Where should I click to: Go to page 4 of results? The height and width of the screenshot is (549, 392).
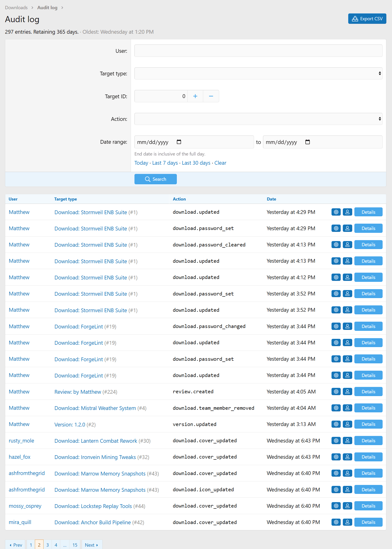[56, 545]
